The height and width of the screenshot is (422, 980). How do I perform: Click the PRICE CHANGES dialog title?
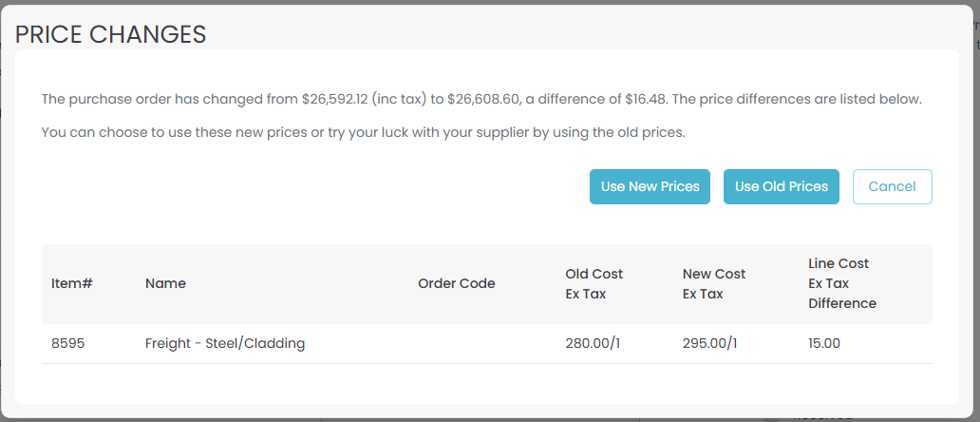(x=111, y=35)
